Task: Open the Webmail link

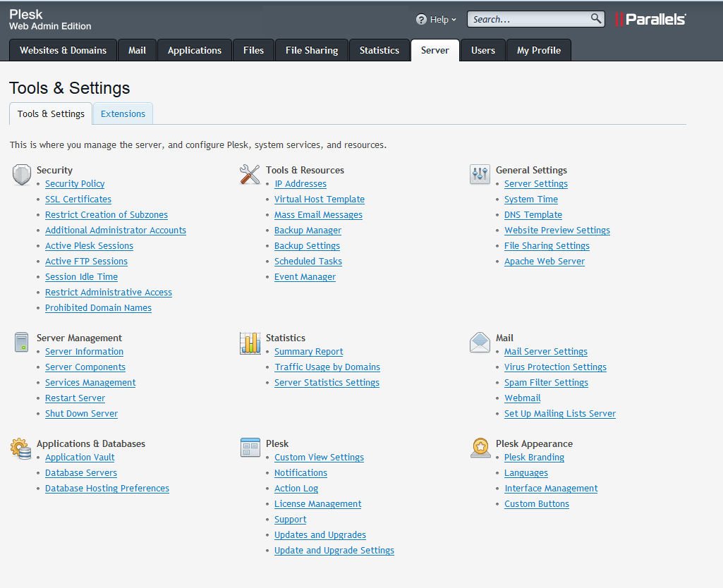Action: [523, 398]
